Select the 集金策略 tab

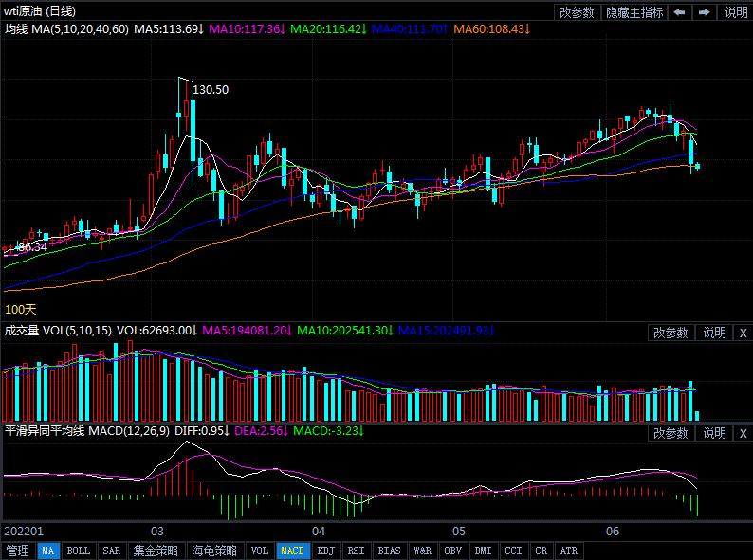point(155,551)
